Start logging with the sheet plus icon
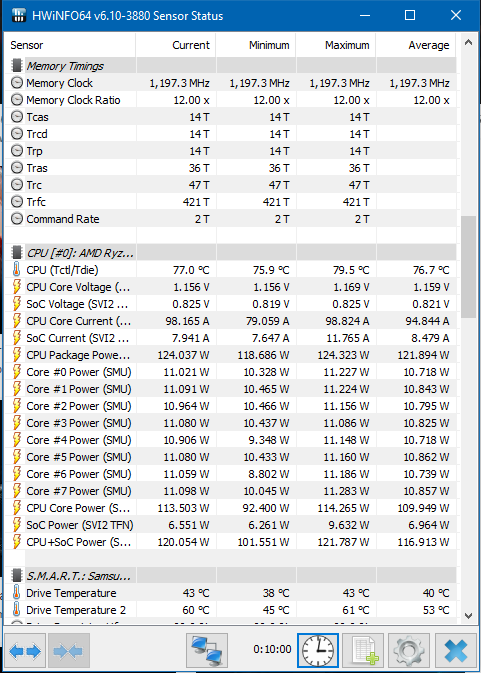Image resolution: width=481 pixels, height=673 pixels. tap(363, 651)
